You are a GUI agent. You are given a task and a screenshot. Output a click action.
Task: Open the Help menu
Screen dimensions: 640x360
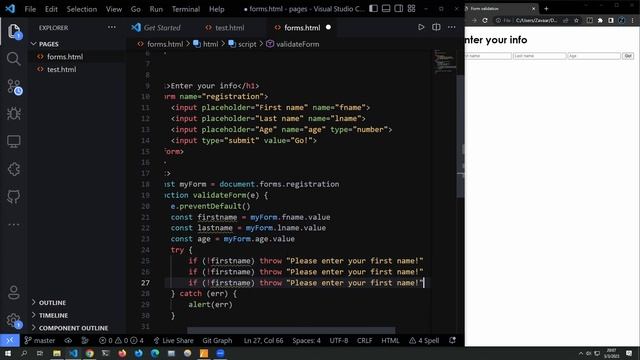pos(216,9)
